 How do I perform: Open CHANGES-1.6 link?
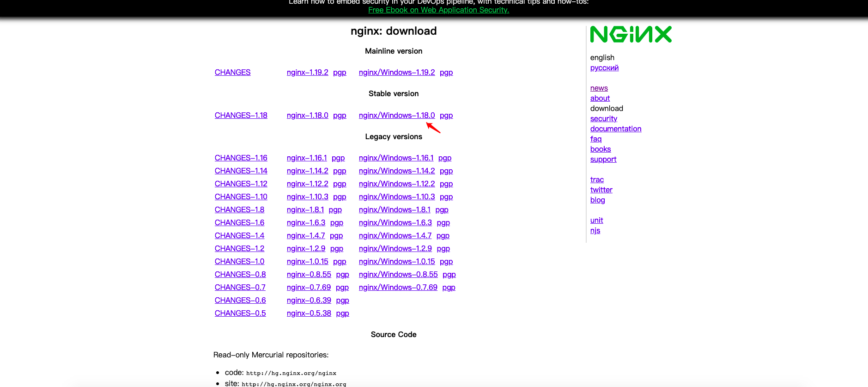coord(239,223)
